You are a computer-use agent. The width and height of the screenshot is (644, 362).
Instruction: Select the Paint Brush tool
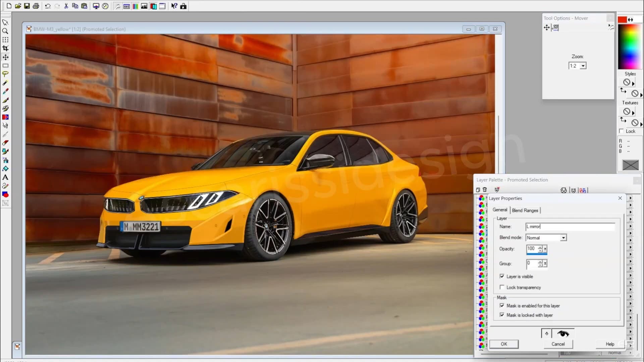tap(5, 100)
